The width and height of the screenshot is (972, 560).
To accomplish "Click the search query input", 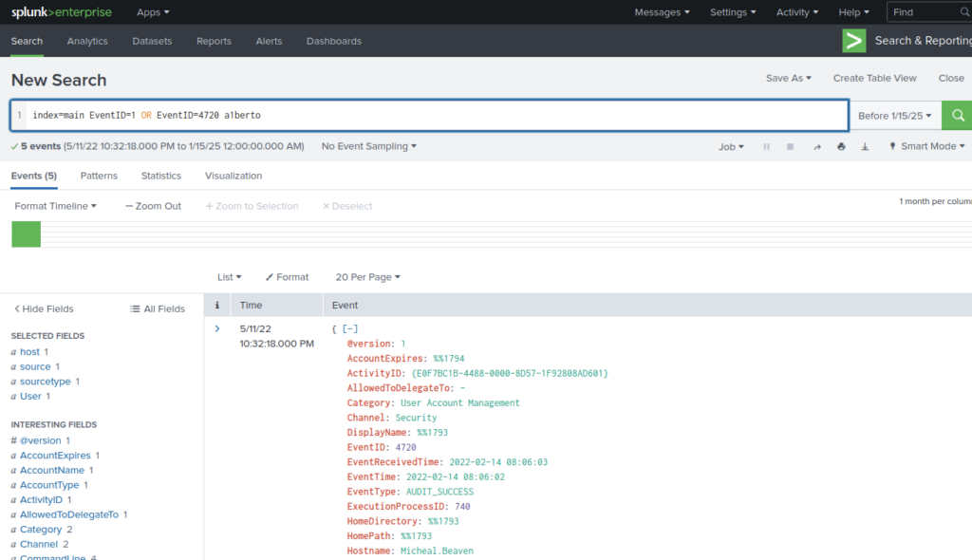I will coord(437,116).
